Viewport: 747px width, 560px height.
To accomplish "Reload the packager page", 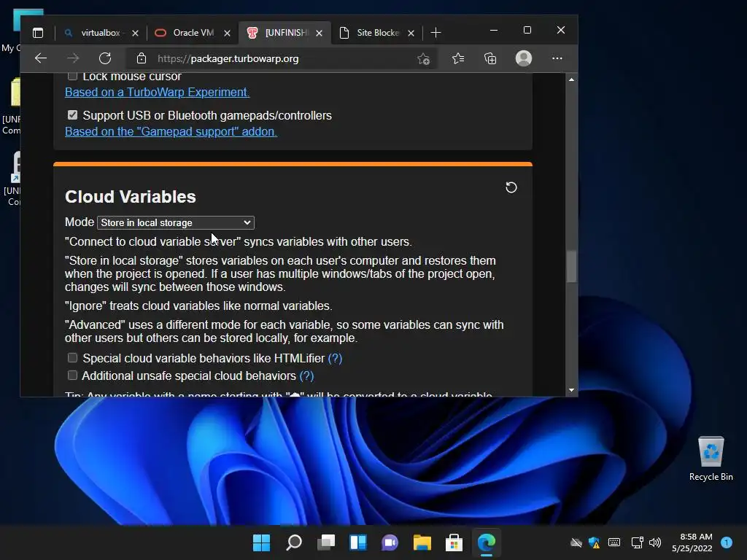I will click(x=105, y=58).
